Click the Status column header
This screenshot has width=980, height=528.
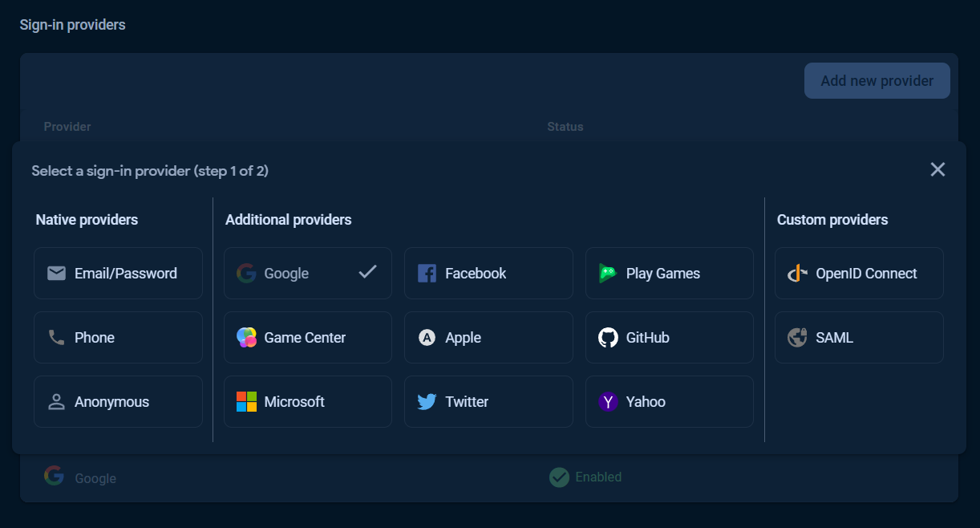[565, 126]
